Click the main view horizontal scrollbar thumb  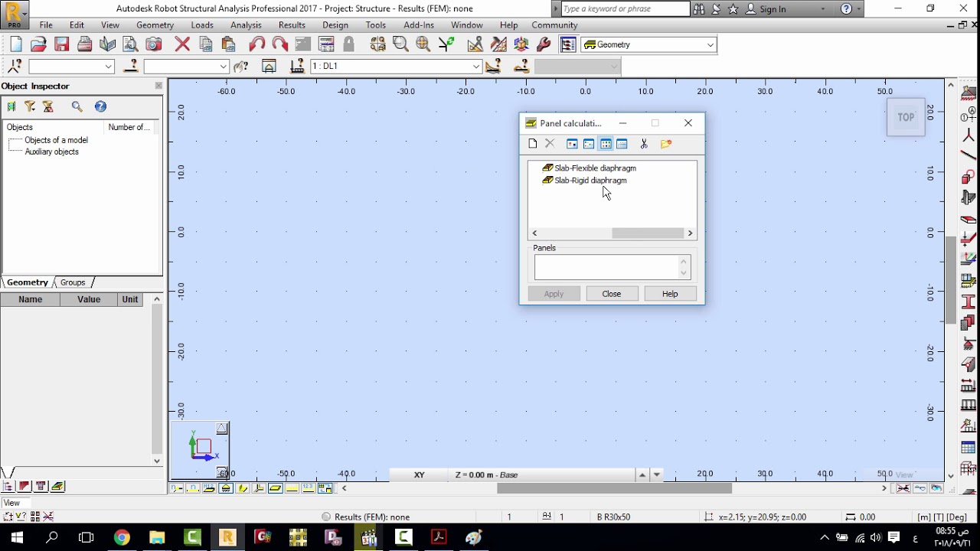pos(614,488)
